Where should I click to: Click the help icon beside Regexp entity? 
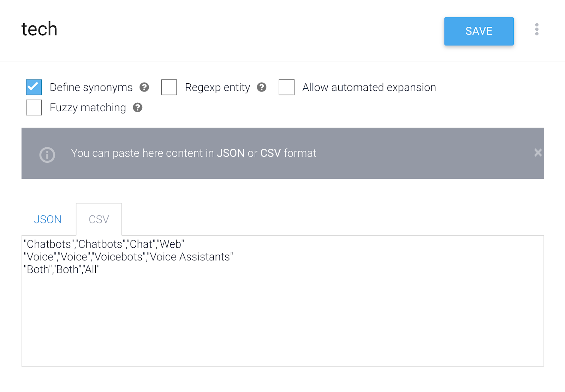pyautogui.click(x=261, y=87)
